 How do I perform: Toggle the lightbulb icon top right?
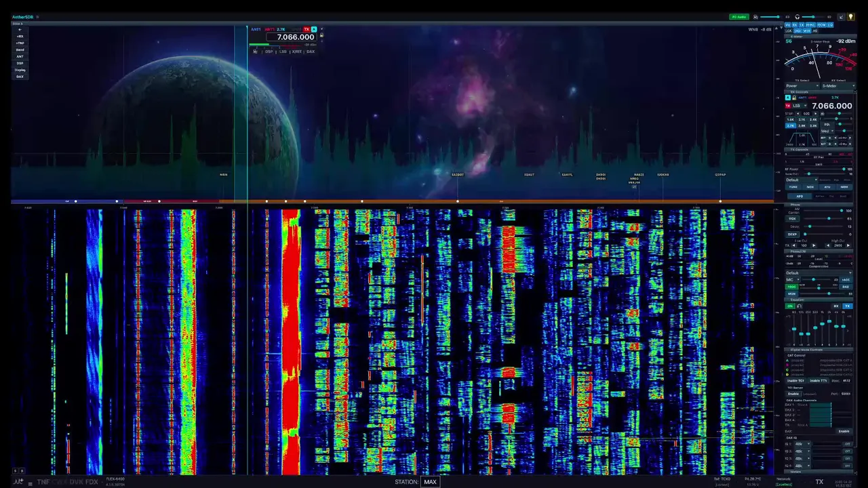point(850,17)
